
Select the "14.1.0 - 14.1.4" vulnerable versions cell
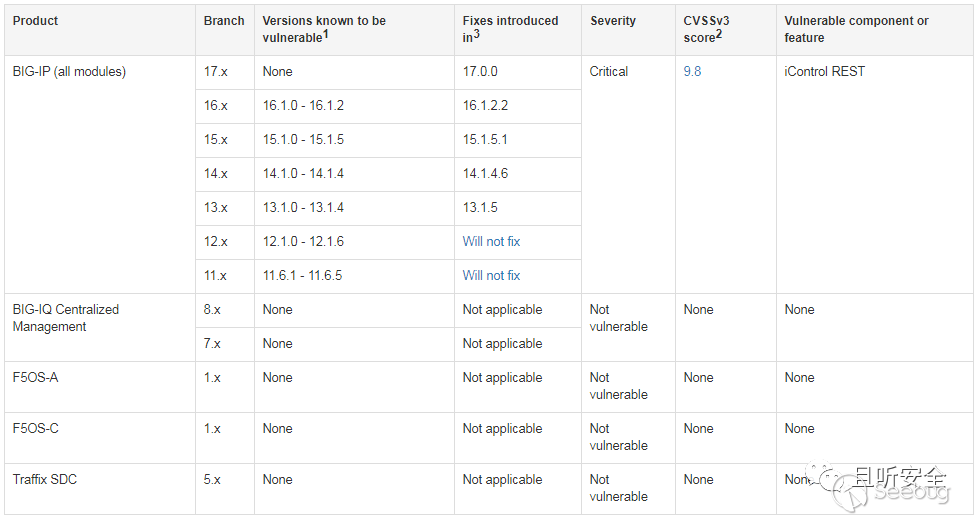pos(303,174)
